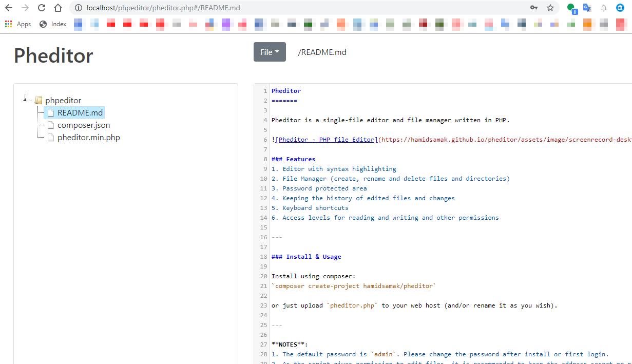Viewport: 632px width, 364px height.
Task: Select README.md in the file tree
Action: 80,112
